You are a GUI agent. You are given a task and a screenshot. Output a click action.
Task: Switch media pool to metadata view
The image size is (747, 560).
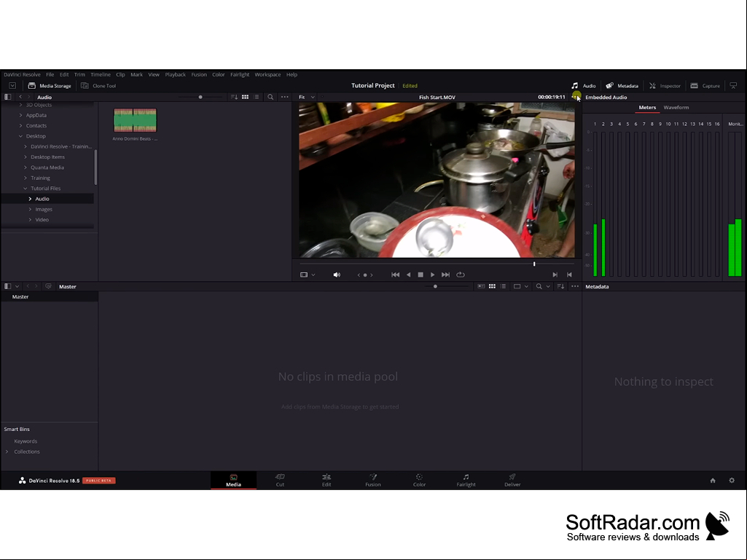(481, 286)
